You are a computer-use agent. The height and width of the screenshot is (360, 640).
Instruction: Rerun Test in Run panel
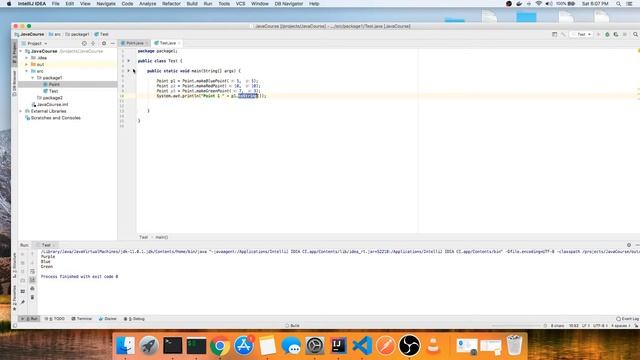click(x=22, y=254)
